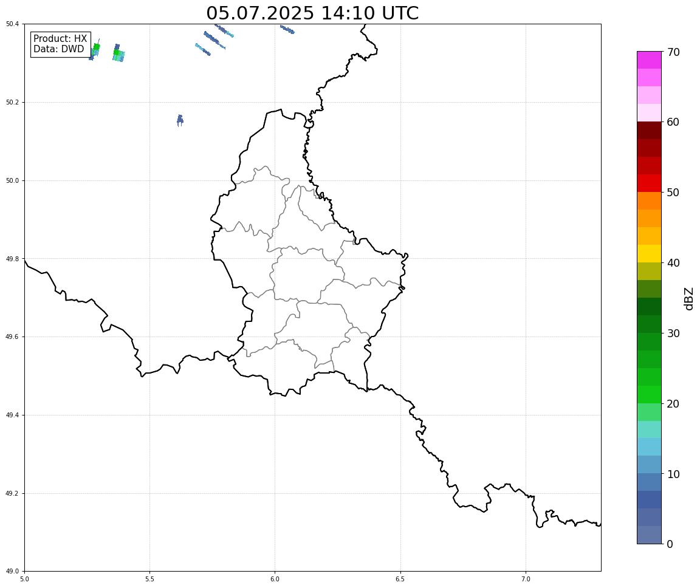Click the dBZ colorbar axis label
The height and width of the screenshot is (588, 700).
point(688,298)
